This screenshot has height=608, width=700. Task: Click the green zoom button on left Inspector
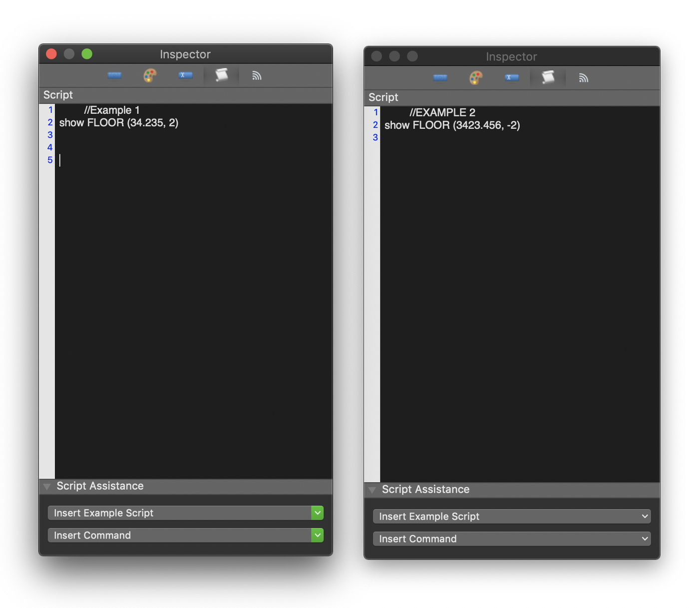coord(87,54)
